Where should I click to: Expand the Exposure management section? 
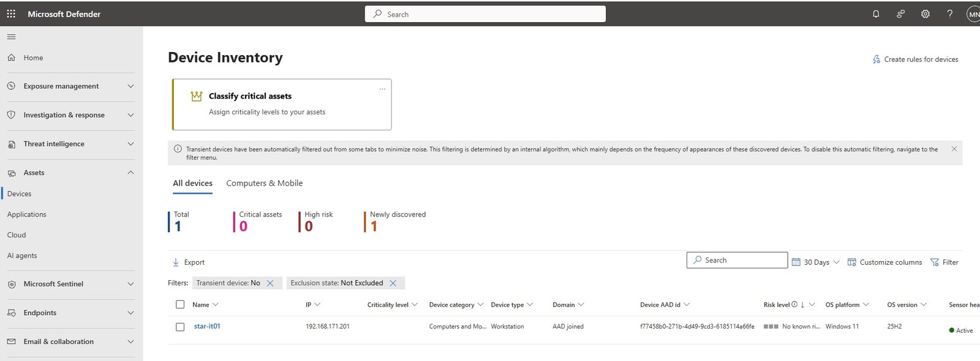(130, 86)
